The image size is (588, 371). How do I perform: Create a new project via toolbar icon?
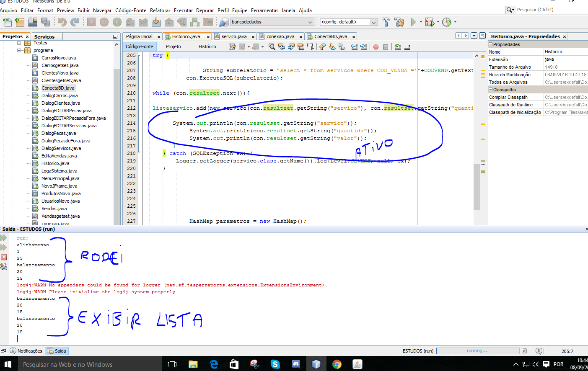[x=19, y=22]
